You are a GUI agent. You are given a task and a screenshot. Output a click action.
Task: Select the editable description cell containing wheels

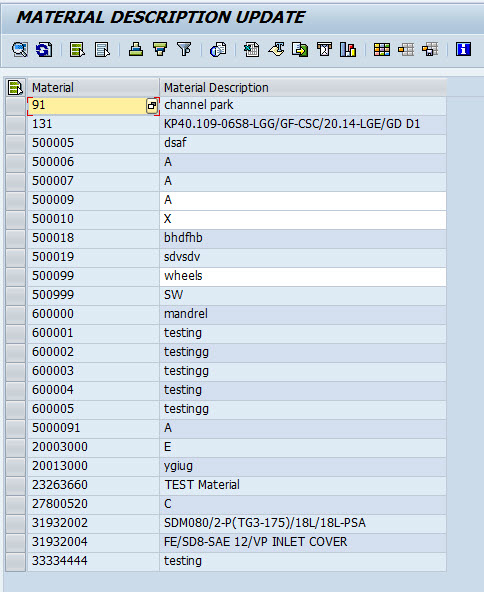[x=303, y=277]
